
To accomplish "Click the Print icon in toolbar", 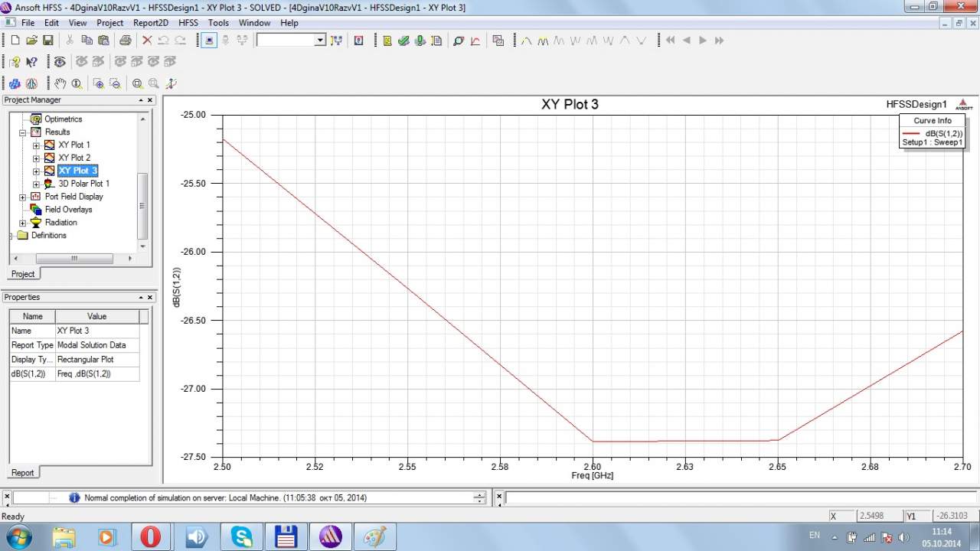I will 125,41.
